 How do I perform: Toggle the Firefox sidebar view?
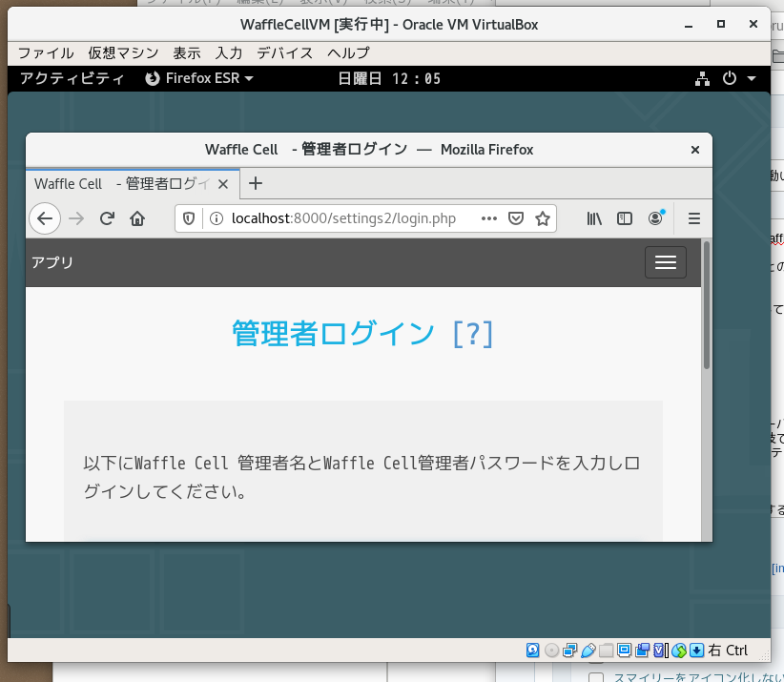[x=625, y=218]
